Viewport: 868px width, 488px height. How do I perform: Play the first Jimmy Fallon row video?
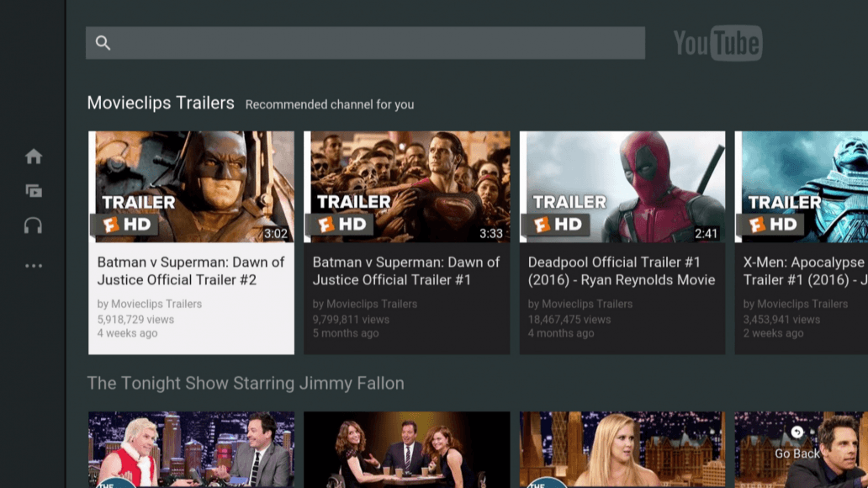pos(192,449)
